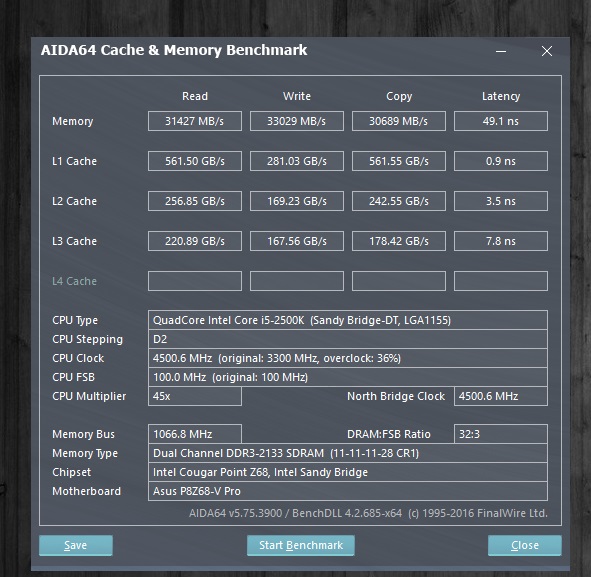Click the Motherboard label
The image size is (591, 577).
point(86,491)
